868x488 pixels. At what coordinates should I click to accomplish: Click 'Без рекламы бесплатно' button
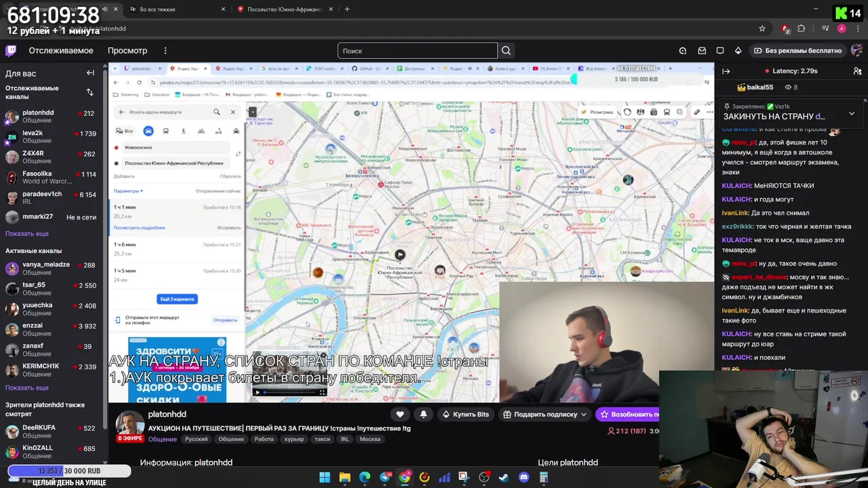797,51
